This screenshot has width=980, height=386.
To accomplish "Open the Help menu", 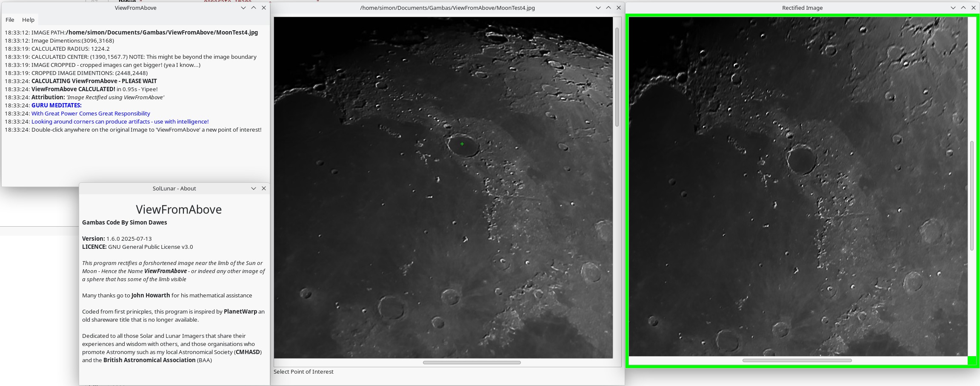I will coord(28,20).
